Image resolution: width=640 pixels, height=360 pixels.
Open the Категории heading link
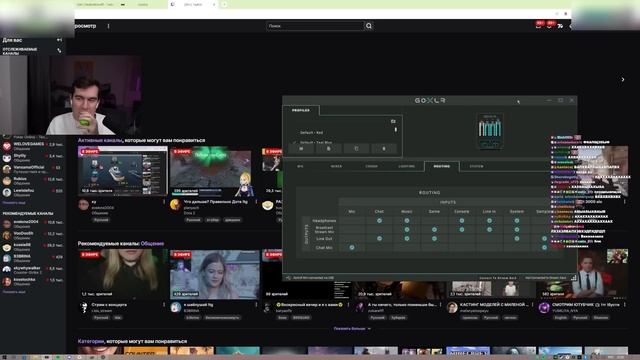(91, 341)
